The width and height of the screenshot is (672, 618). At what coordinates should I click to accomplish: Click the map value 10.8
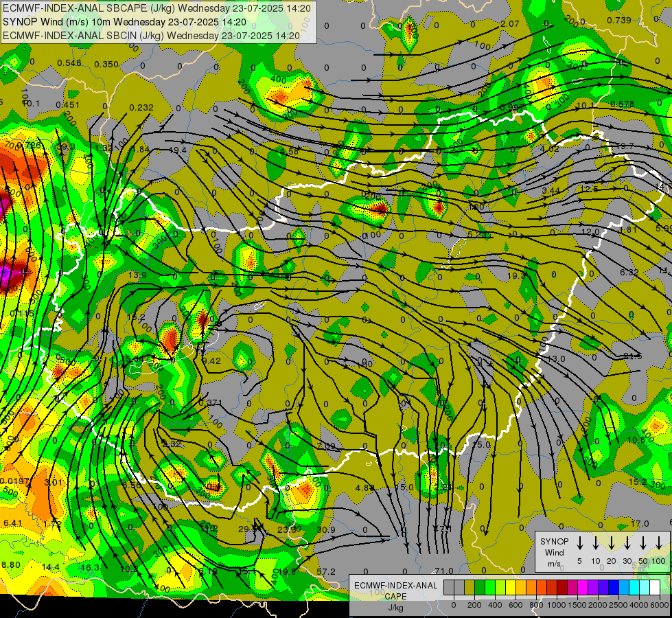pos(636,440)
